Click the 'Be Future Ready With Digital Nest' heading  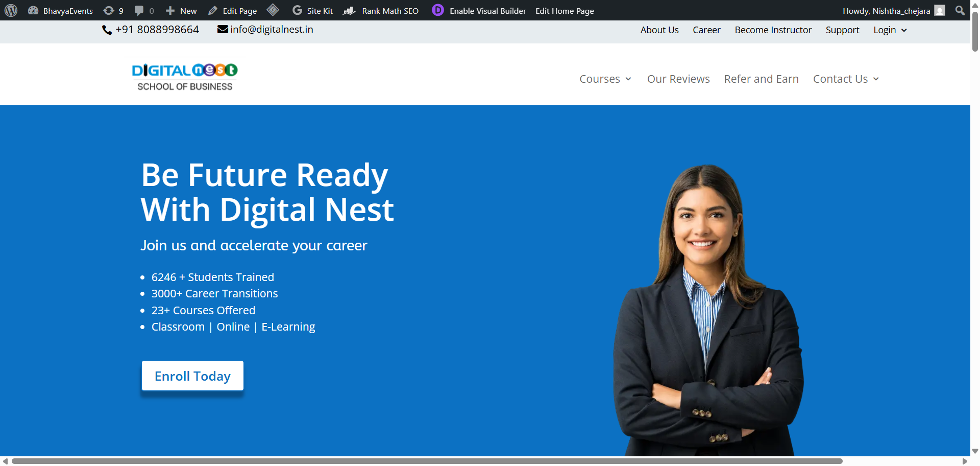click(x=267, y=192)
